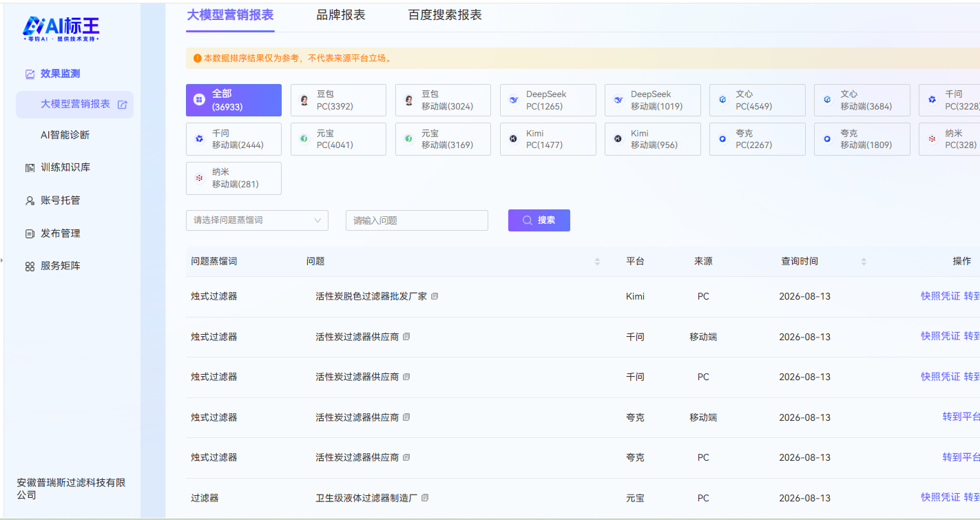The width and height of the screenshot is (980, 520).
Task: Open the external-link icon beside 大模型营销报表
Action: coord(123,105)
